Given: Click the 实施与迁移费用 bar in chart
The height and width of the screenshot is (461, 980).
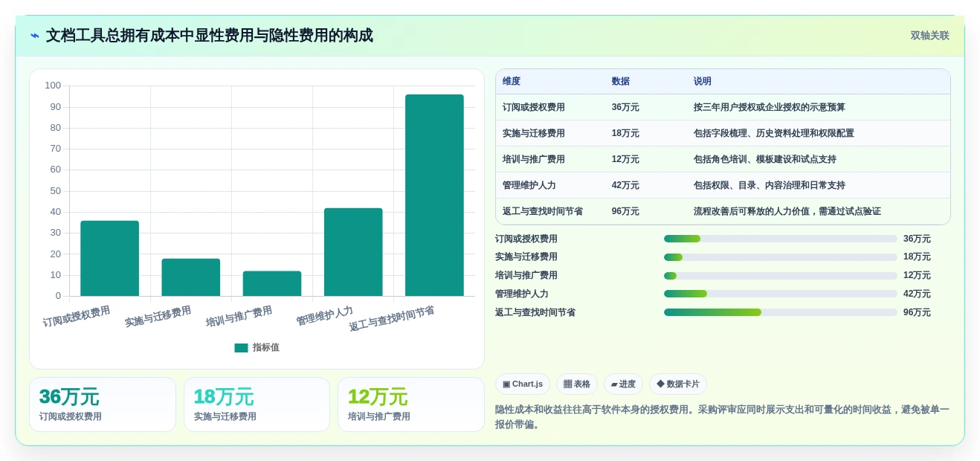Looking at the screenshot, I should [191, 277].
